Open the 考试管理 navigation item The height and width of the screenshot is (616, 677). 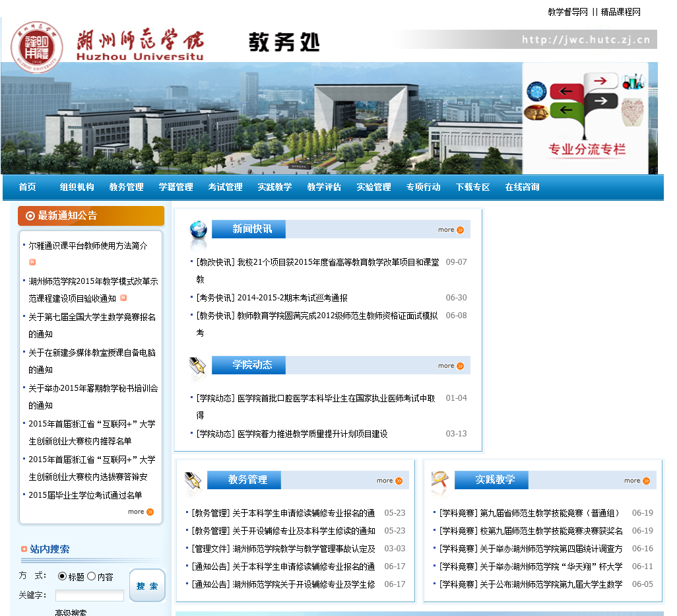pyautogui.click(x=226, y=187)
